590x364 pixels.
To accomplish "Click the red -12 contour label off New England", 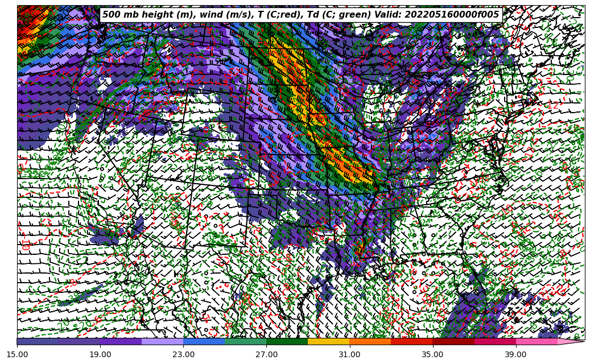I will (552, 106).
